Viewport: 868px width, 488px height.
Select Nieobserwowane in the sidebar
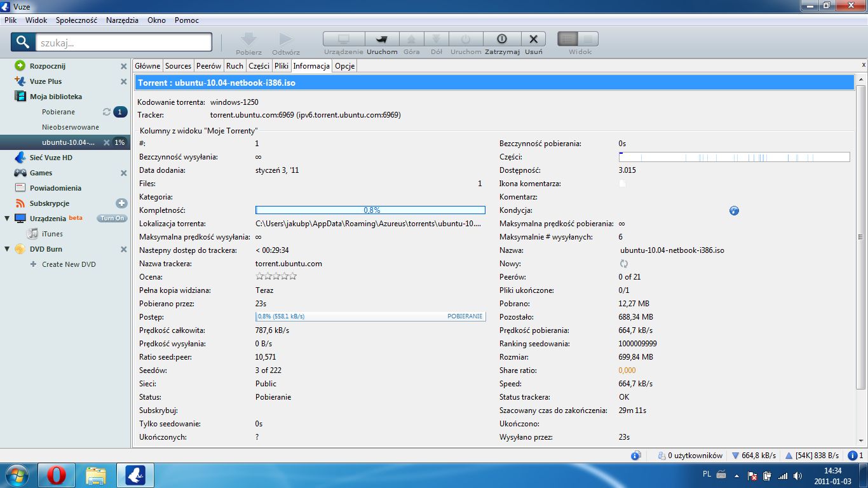click(x=71, y=127)
